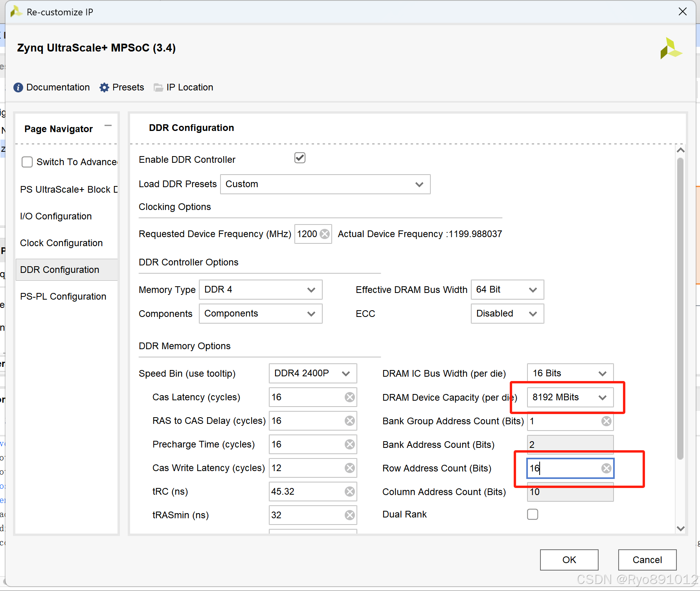Select the DDR Configuration page
700x591 pixels.
(x=67, y=270)
